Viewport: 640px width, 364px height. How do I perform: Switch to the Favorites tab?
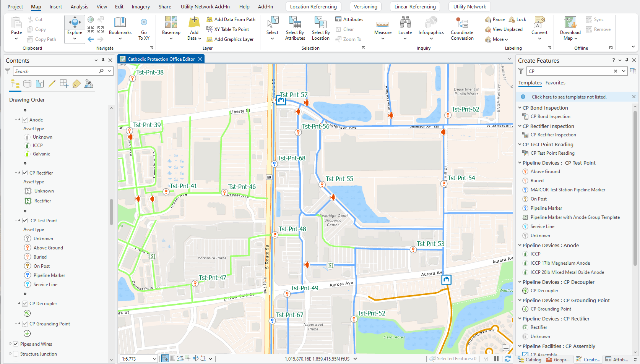click(555, 83)
